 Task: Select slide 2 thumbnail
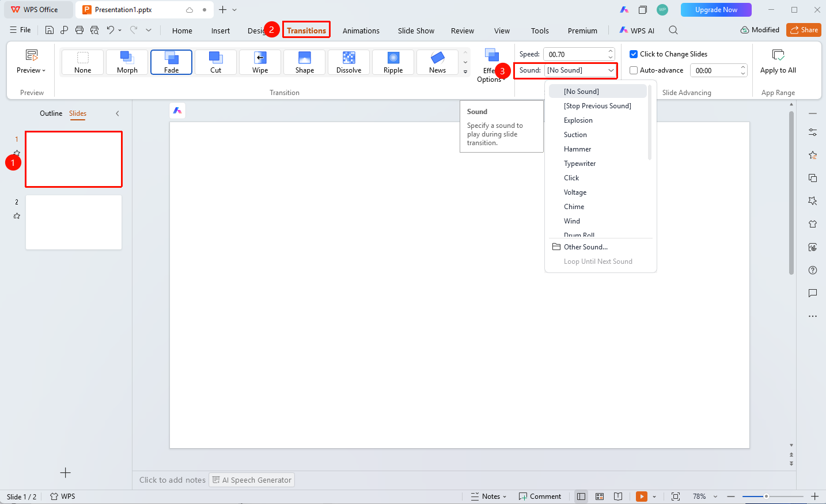pos(74,222)
